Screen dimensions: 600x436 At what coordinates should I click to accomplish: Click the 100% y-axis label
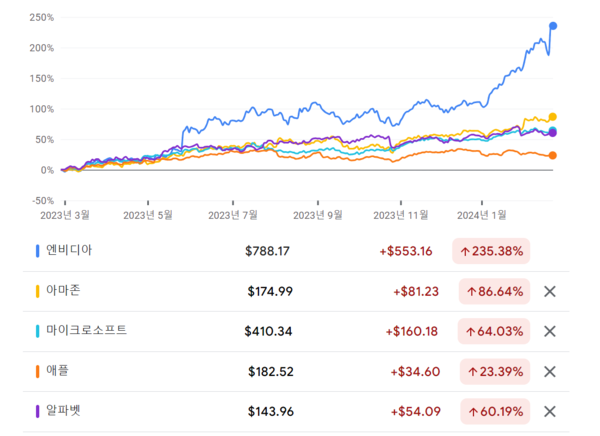pos(42,109)
